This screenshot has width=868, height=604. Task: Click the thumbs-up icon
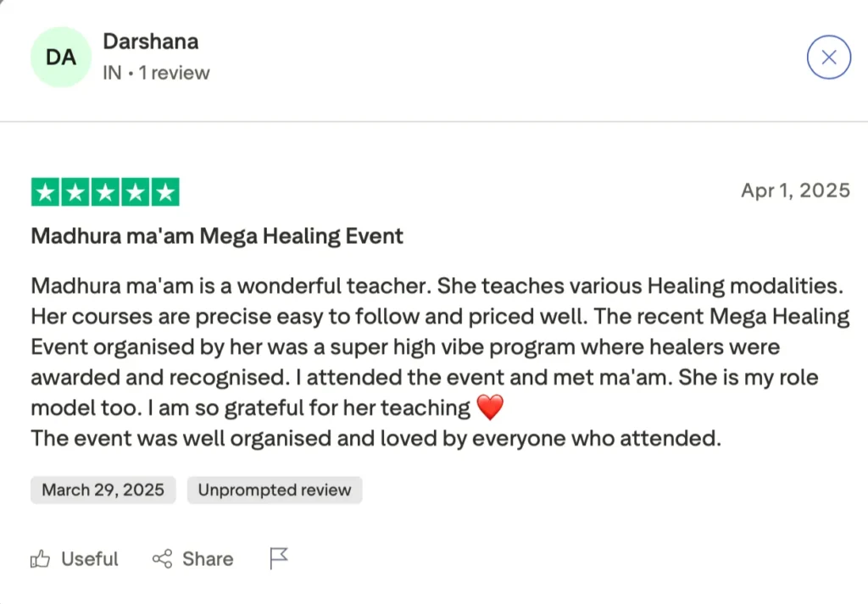click(x=41, y=559)
